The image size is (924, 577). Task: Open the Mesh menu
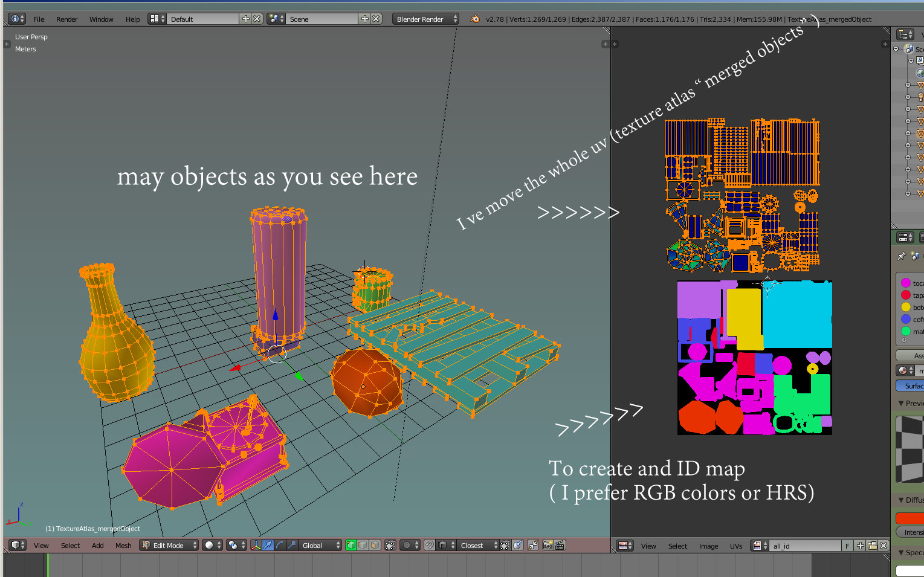tap(123, 545)
